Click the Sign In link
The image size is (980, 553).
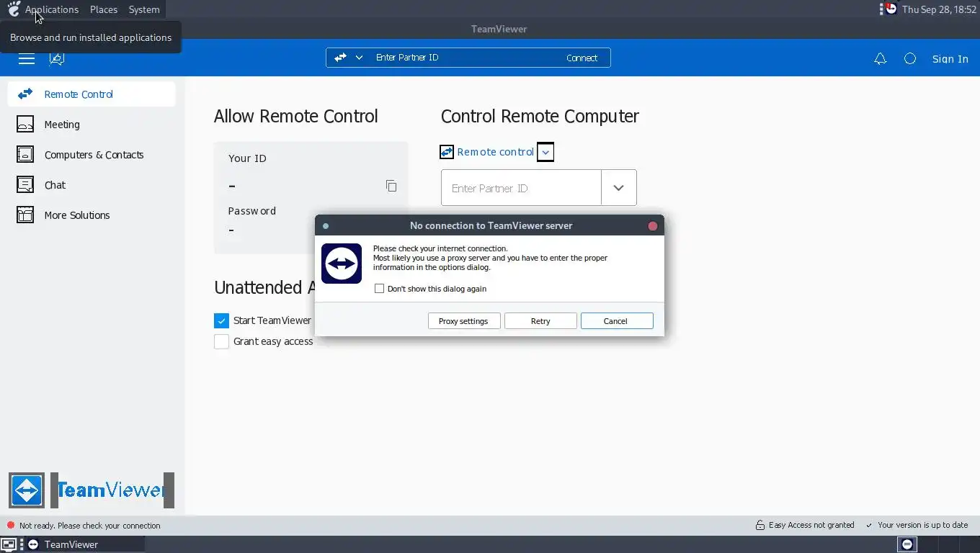tap(950, 59)
